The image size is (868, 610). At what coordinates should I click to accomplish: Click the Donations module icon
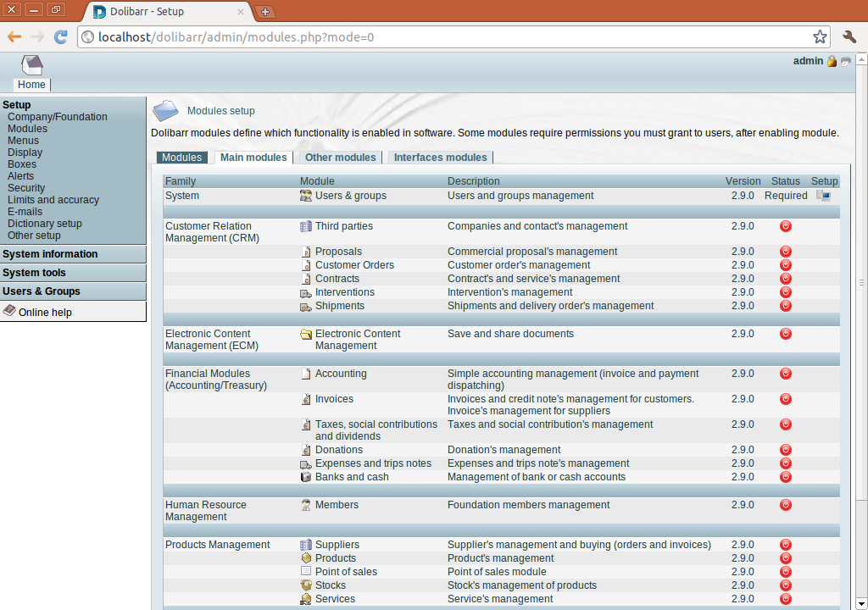[305, 450]
